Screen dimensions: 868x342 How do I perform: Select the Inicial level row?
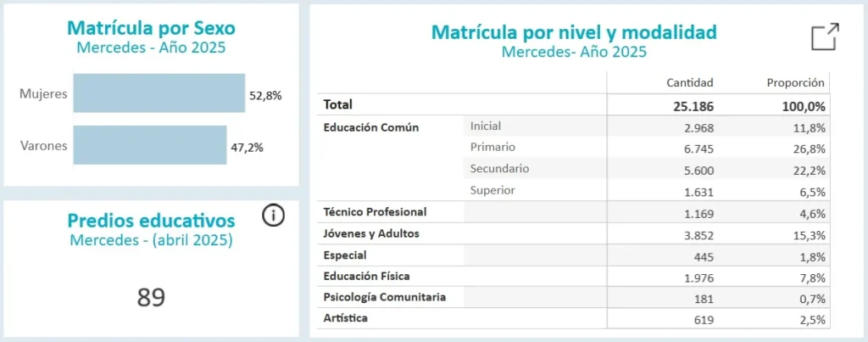(486, 126)
